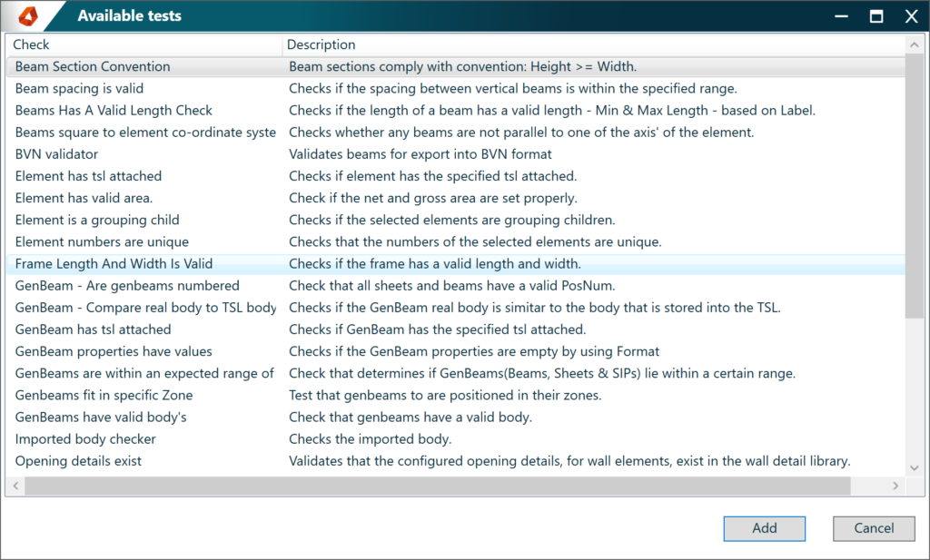
Task: Select the 'Beam spacing is valid' row
Action: coord(456,88)
